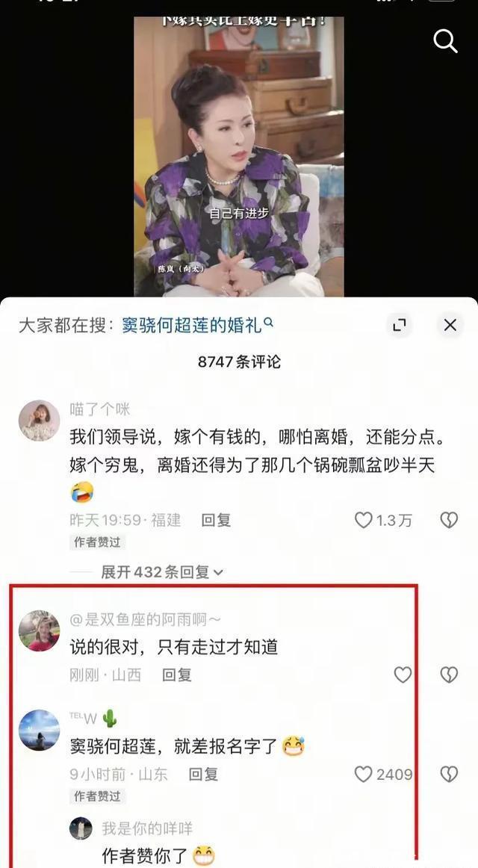
Task: Open avatar of 我是你的咩咩
Action: 81,828
